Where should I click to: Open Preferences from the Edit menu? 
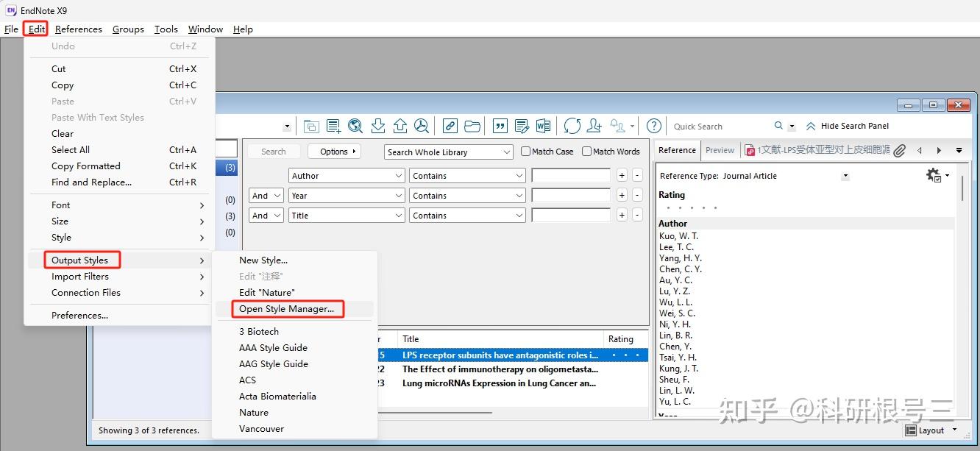point(79,316)
